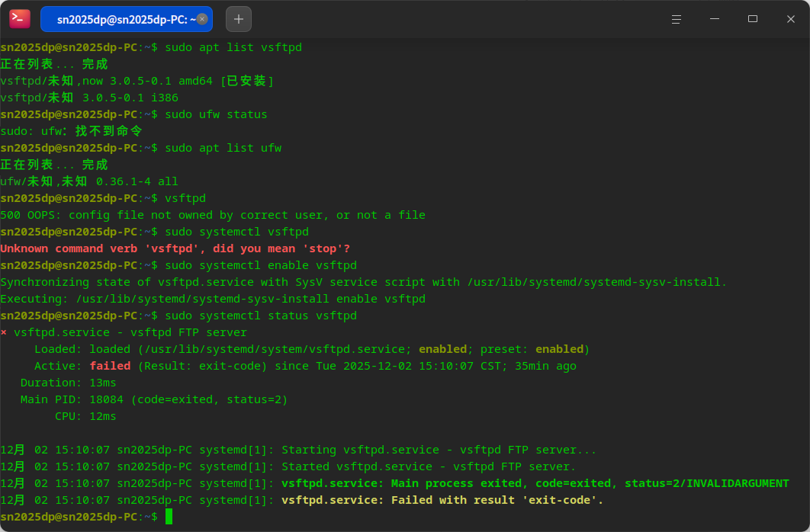
Task: Click the red "Unknown command verb" error
Action: click(x=175, y=248)
